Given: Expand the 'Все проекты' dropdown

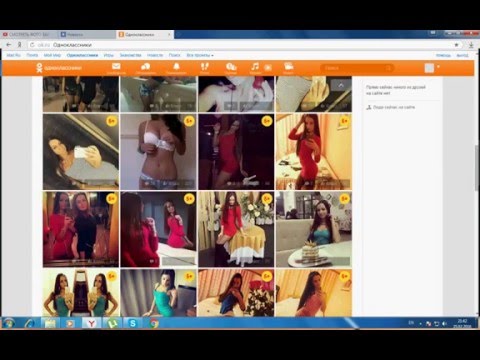Looking at the screenshot, I should tap(200, 55).
